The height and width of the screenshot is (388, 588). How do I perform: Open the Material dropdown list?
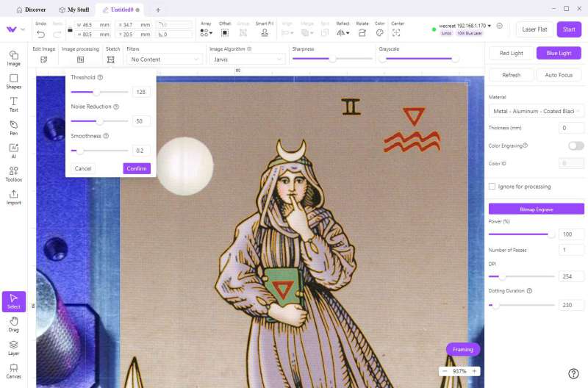(x=536, y=112)
